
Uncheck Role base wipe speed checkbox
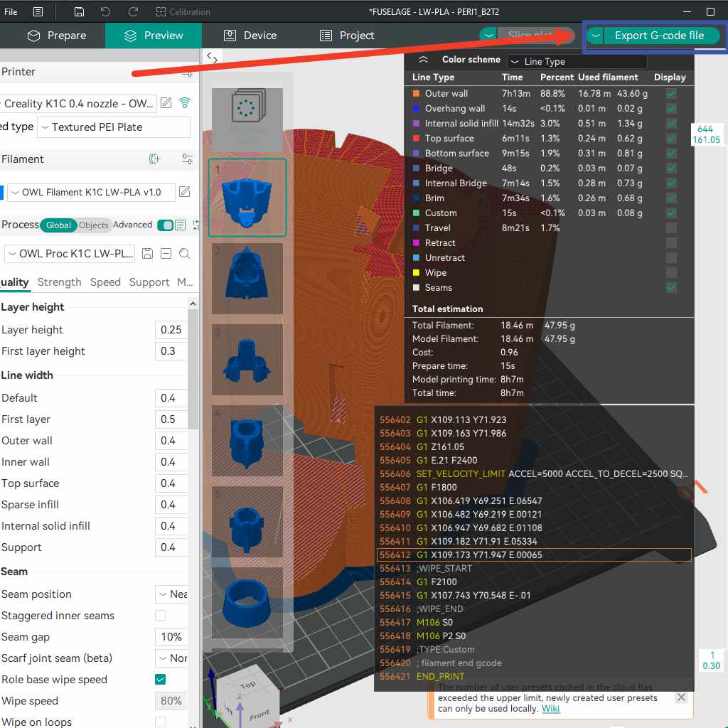[161, 680]
